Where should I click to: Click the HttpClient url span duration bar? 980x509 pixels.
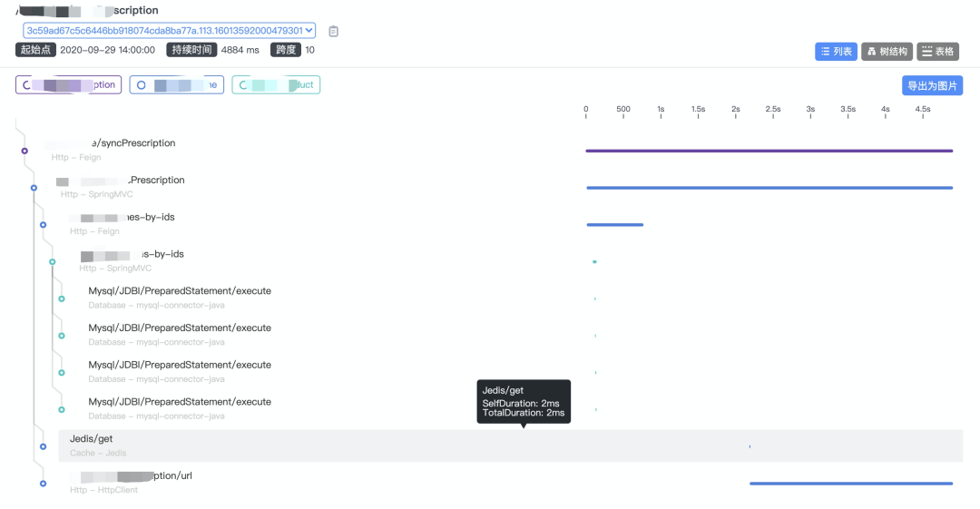coord(850,484)
